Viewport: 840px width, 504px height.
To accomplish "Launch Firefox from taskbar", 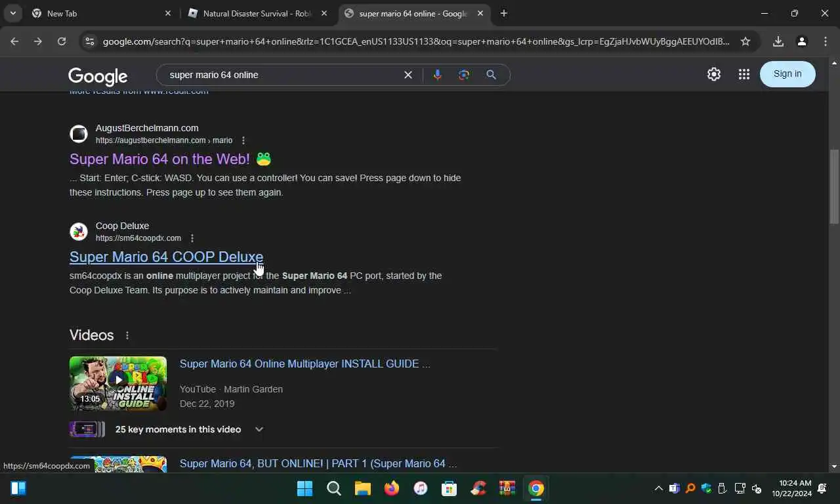I will click(392, 488).
